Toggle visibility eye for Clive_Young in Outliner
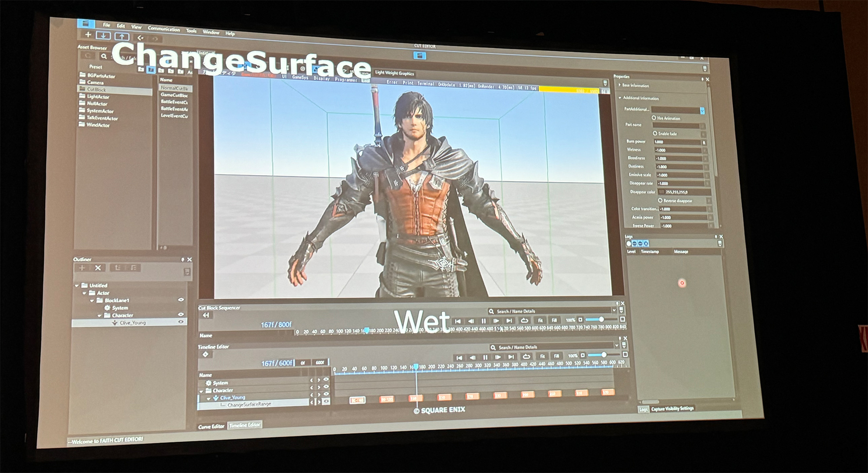Image resolution: width=868 pixels, height=473 pixels. click(x=181, y=322)
